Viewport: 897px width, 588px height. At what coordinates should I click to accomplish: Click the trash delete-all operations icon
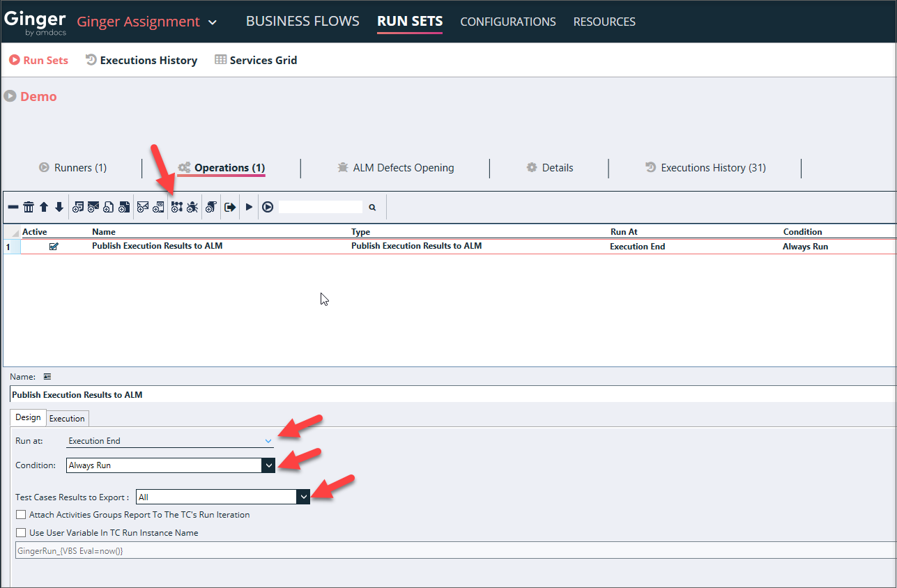tap(29, 207)
